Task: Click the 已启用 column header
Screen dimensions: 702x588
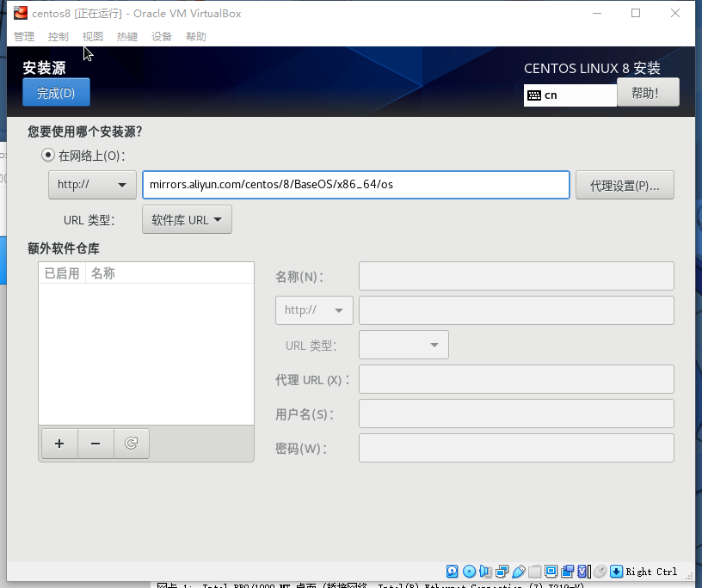Action: coord(62,273)
